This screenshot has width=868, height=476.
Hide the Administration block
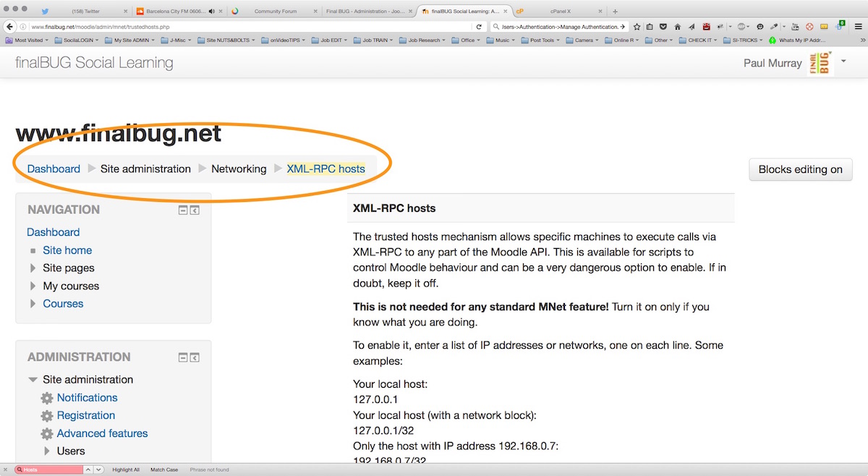pos(183,357)
